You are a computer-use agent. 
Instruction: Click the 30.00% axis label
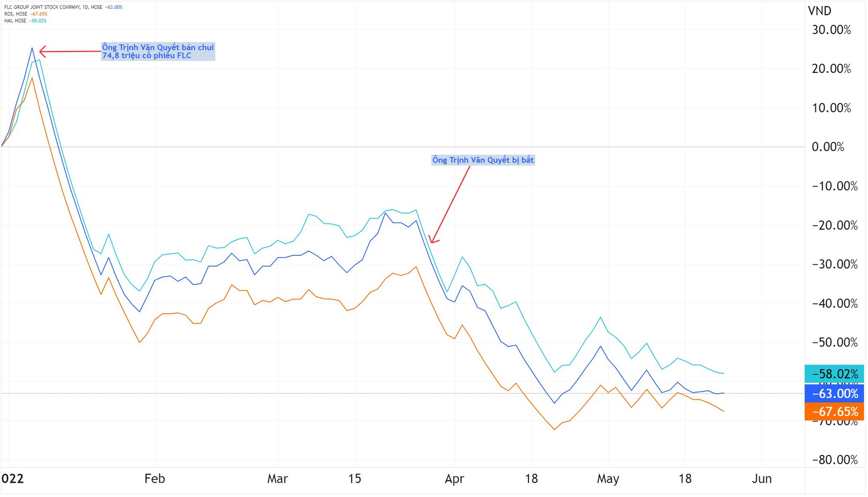[x=832, y=30]
